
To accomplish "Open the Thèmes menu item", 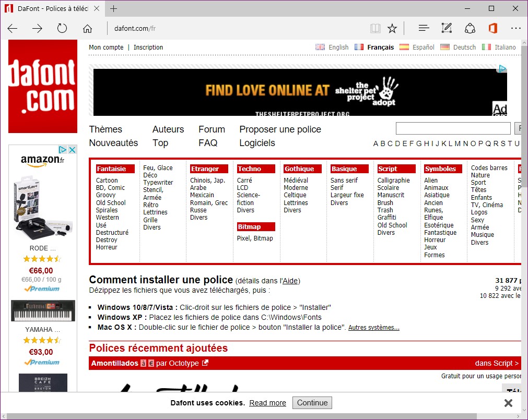I will [105, 129].
